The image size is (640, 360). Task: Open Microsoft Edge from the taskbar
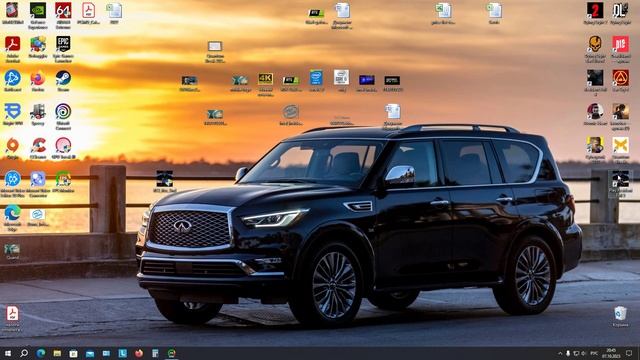pos(40,353)
